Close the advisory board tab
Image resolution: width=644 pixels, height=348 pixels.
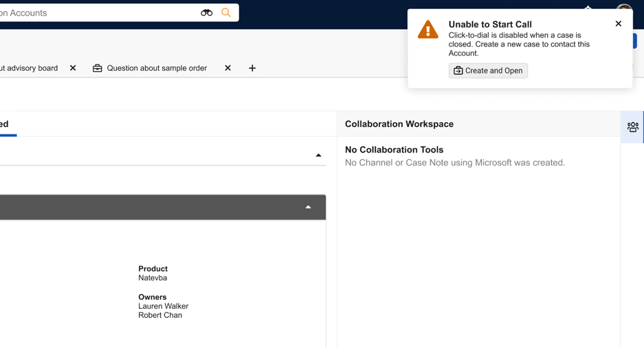pyautogui.click(x=73, y=69)
